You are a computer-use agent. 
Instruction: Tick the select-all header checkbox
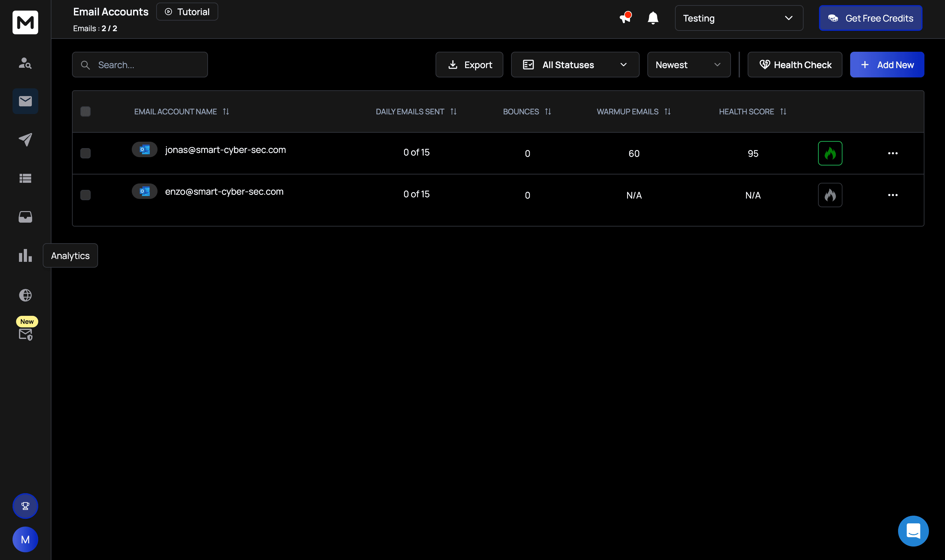pyautogui.click(x=85, y=111)
